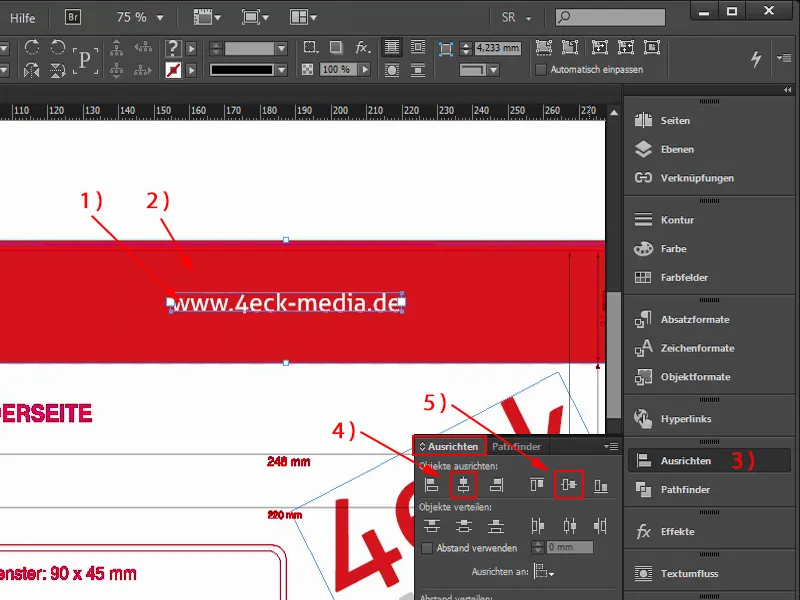Viewport: 800px width, 600px height.
Task: Open the stroke type dropdown
Action: [281, 70]
